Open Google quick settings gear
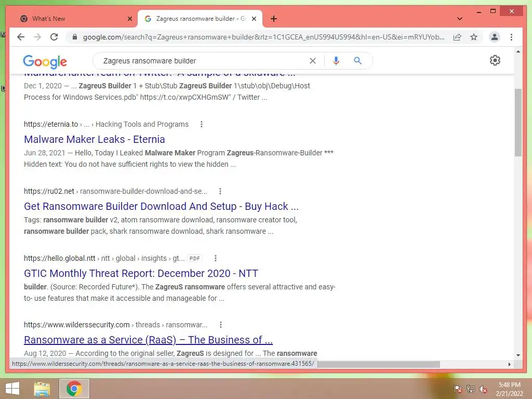The image size is (532, 399). tap(495, 60)
